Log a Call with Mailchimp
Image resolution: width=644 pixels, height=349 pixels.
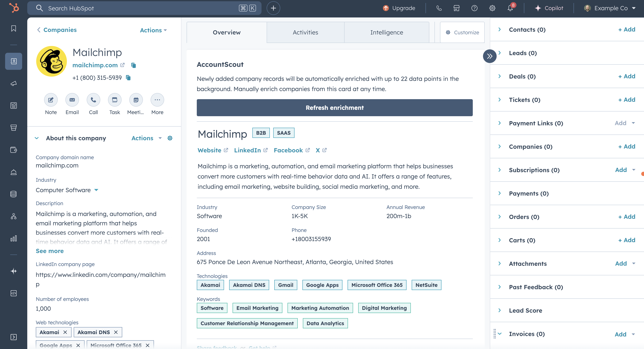(x=93, y=100)
